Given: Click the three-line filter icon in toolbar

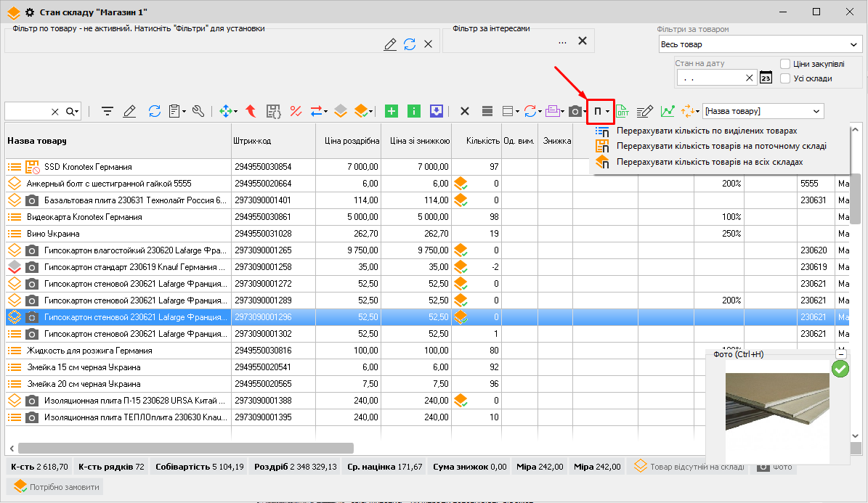Looking at the screenshot, I should tap(108, 111).
